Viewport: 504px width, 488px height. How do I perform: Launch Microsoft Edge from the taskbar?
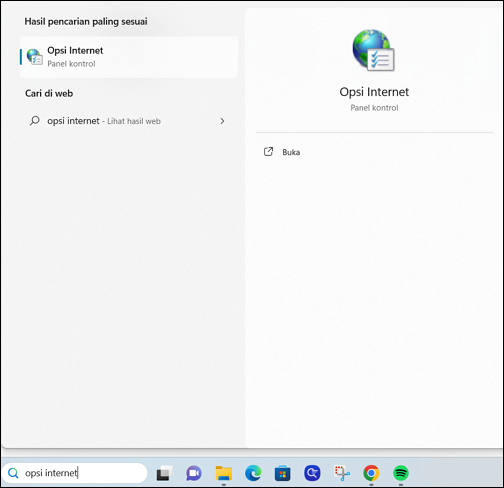point(253,473)
